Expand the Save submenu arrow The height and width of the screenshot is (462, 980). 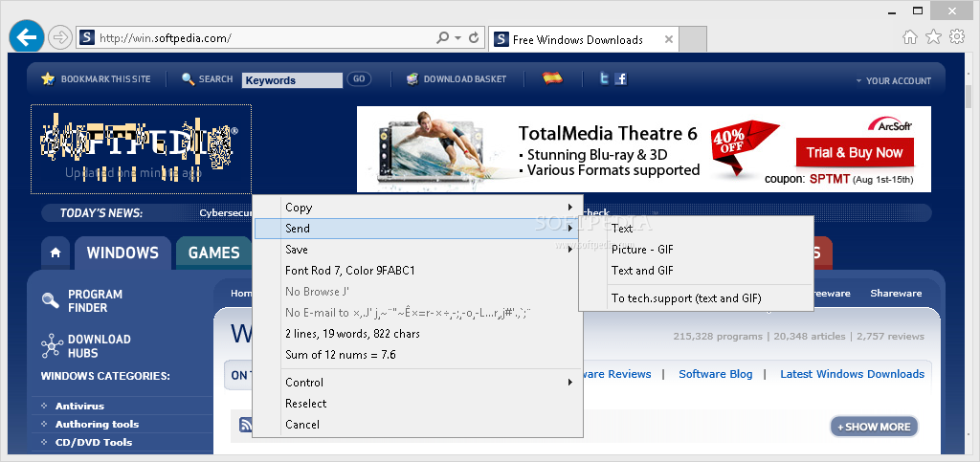coord(570,249)
